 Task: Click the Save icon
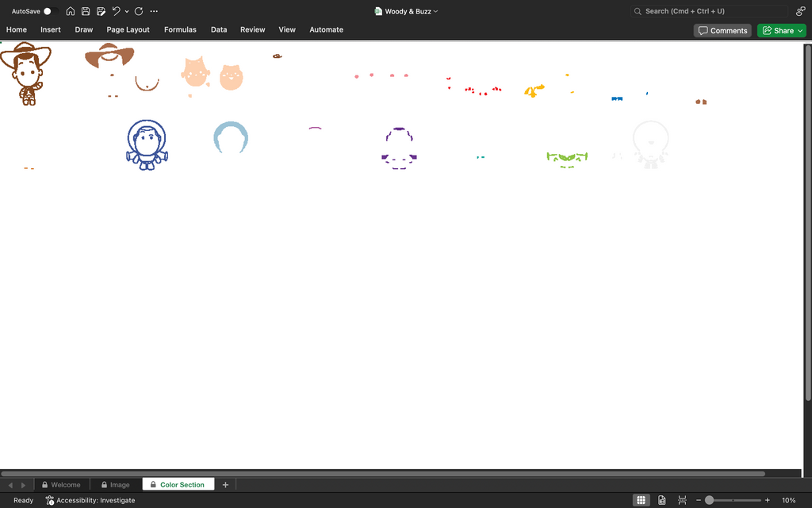pos(86,11)
